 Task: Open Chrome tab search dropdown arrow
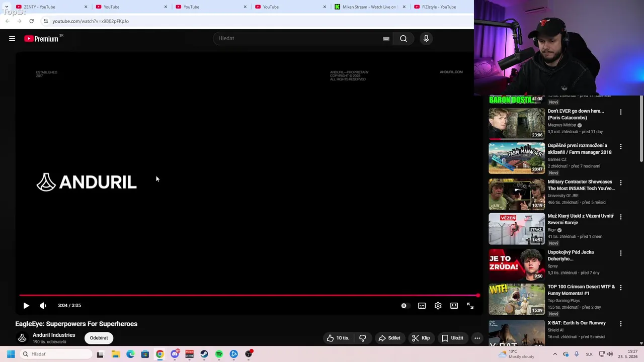[x=6, y=7]
